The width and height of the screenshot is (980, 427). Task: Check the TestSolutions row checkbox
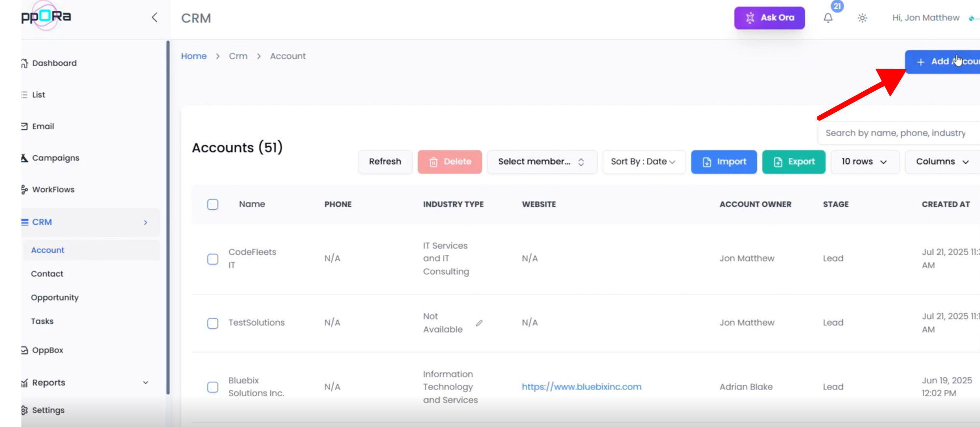tap(213, 323)
